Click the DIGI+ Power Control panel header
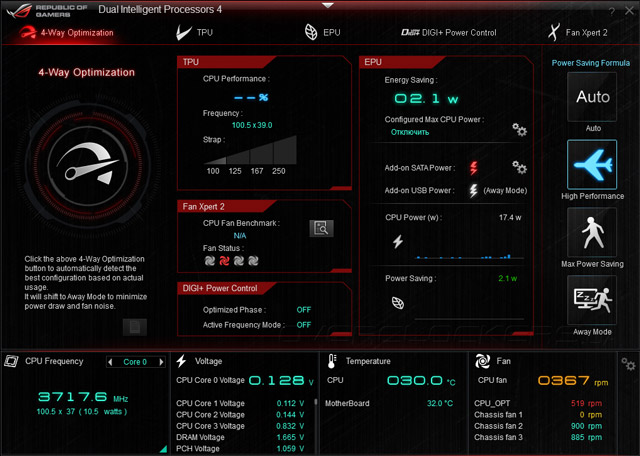This screenshot has width=640, height=456. [x=227, y=288]
